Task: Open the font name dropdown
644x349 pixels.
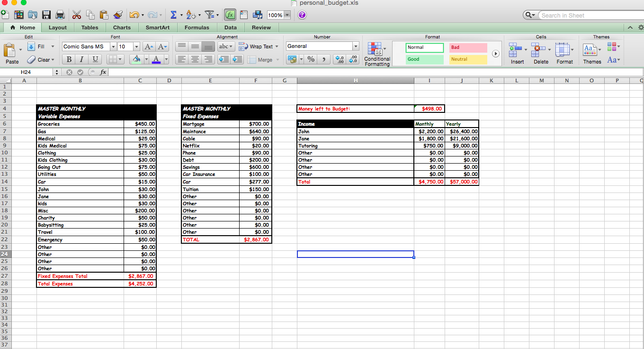Action: (113, 46)
